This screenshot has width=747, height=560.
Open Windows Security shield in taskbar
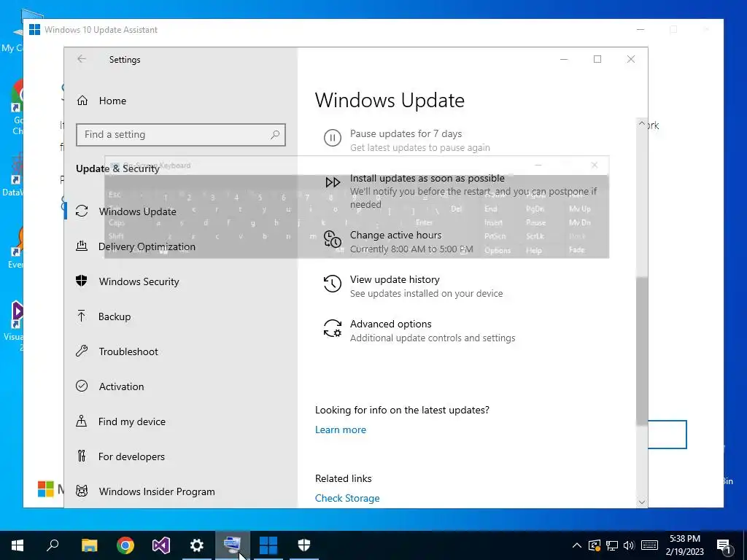click(304, 545)
